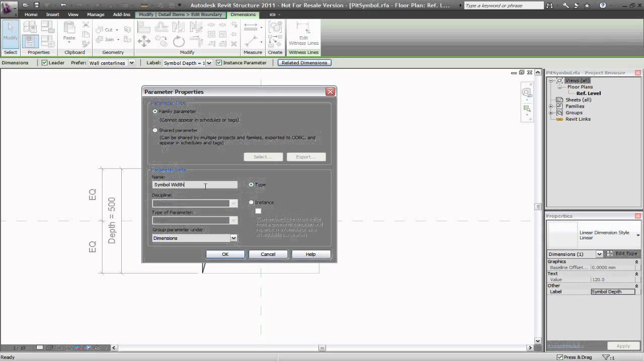
Task: Open the Prefer Wall centerlines dropdown
Action: click(x=131, y=62)
